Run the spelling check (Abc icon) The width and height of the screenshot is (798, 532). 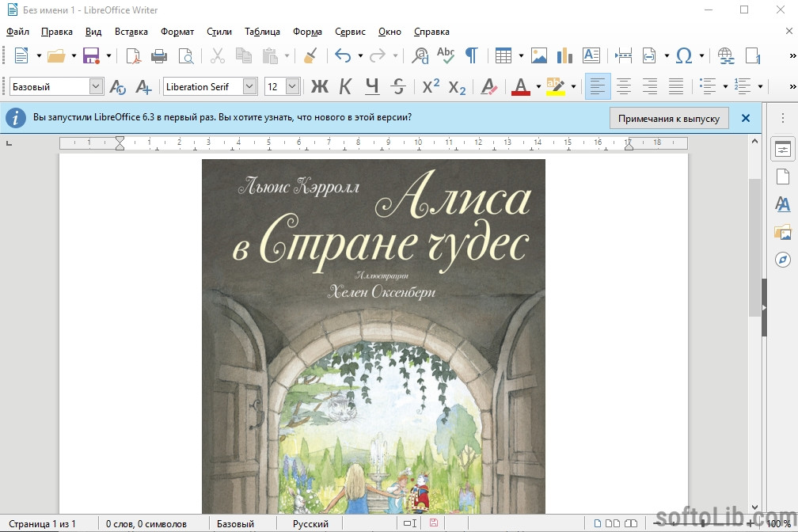(x=446, y=55)
